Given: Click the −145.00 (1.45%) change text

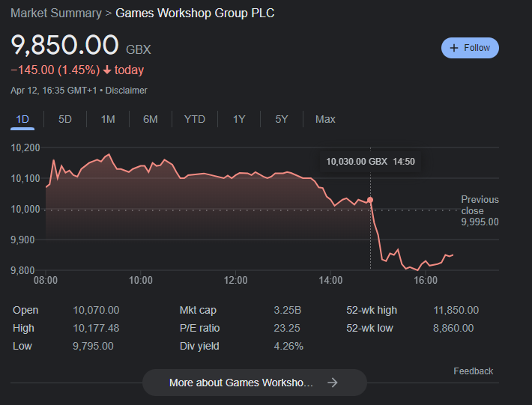Looking at the screenshot, I should [x=55, y=70].
